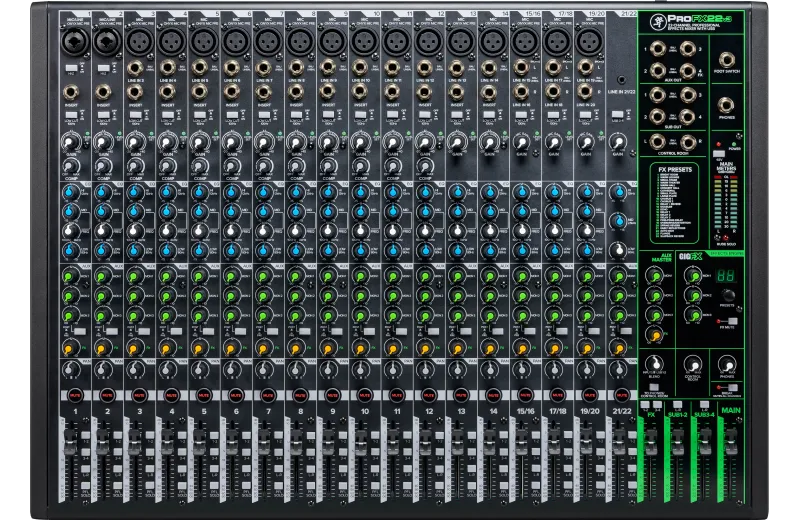Mute channel 5
800x520 pixels.
(x=204, y=395)
